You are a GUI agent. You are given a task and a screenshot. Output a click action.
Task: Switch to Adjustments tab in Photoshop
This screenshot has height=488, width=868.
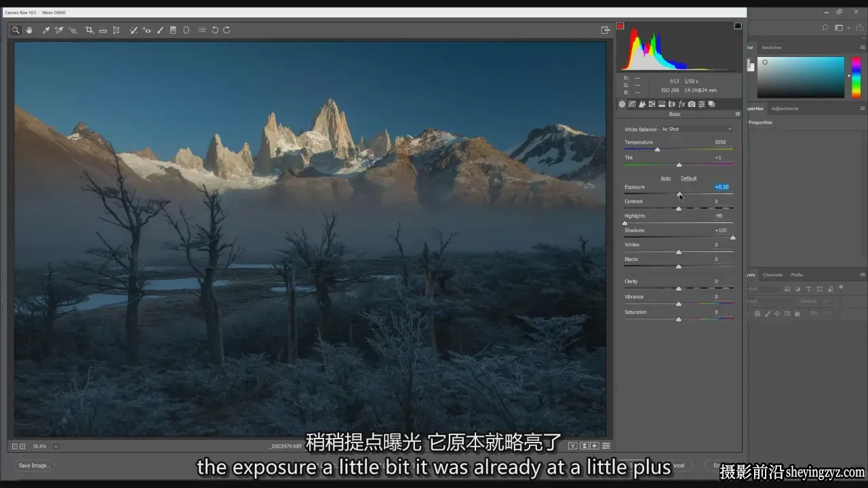785,108
